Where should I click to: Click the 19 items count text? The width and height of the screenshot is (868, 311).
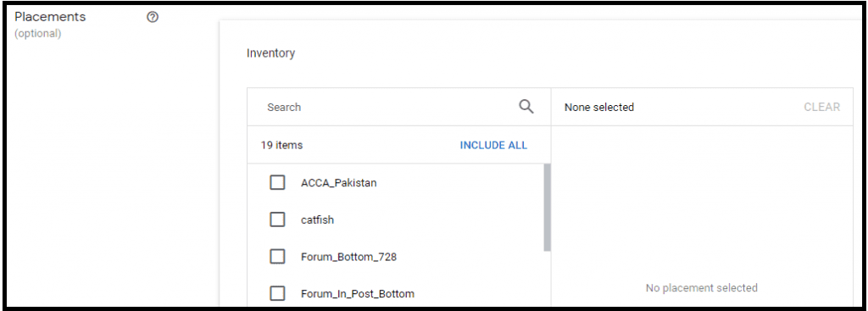[x=281, y=145]
